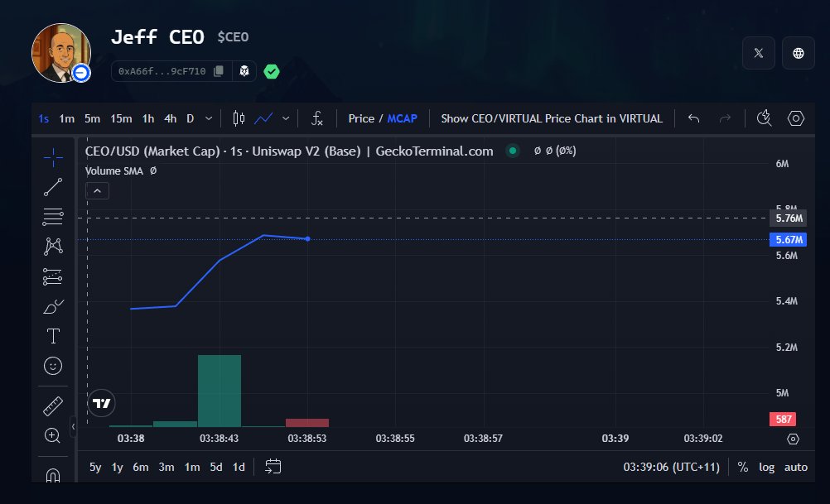The height and width of the screenshot is (504, 830).
Task: Switch chart to Price mode
Action: [x=361, y=118]
